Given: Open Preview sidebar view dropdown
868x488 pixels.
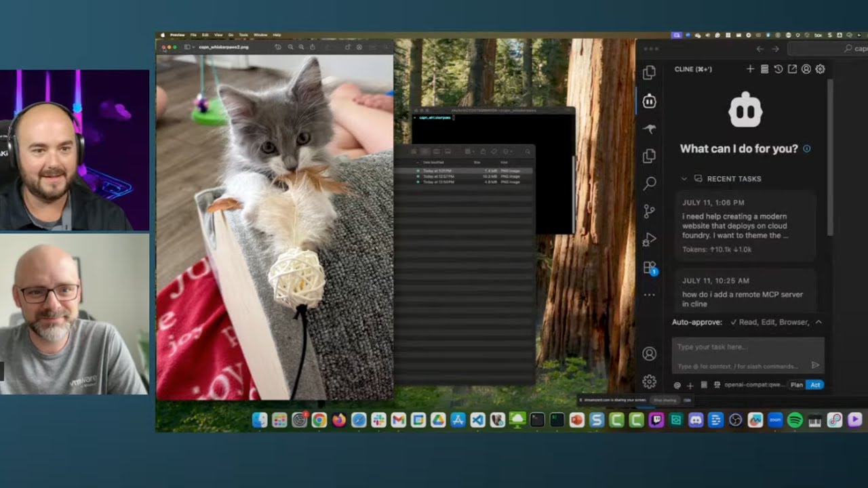Looking at the screenshot, I should pos(189,47).
